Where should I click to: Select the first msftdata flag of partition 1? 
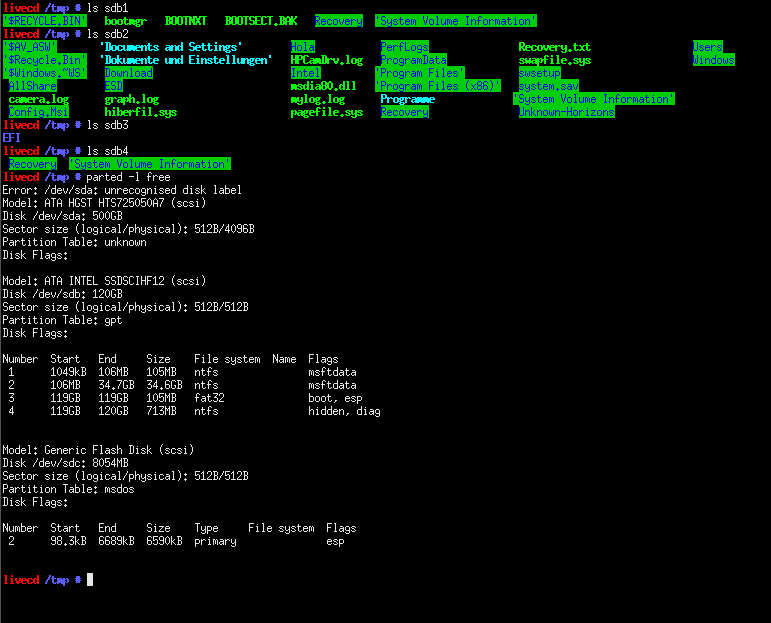point(332,372)
